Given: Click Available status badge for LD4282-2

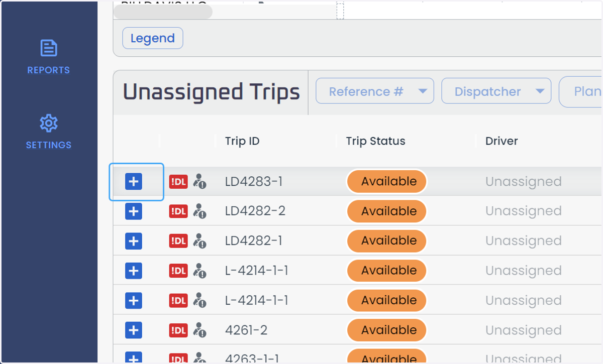Looking at the screenshot, I should (x=386, y=211).
